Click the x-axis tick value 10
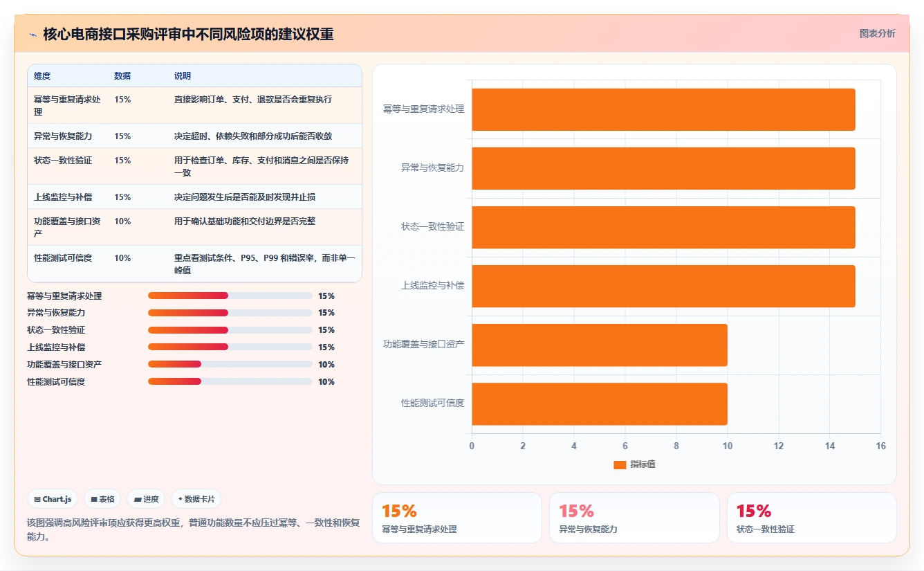Screen dimensions: 924x571 [728, 446]
